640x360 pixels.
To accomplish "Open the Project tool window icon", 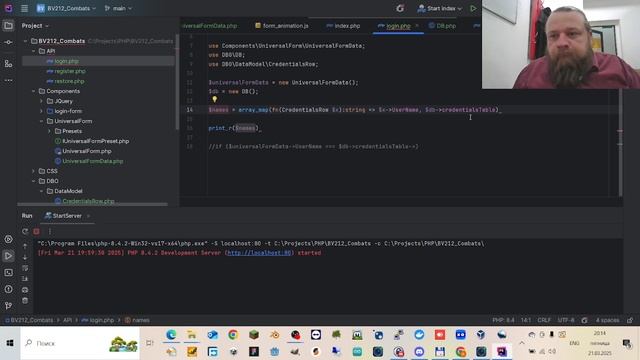I will (8, 26).
